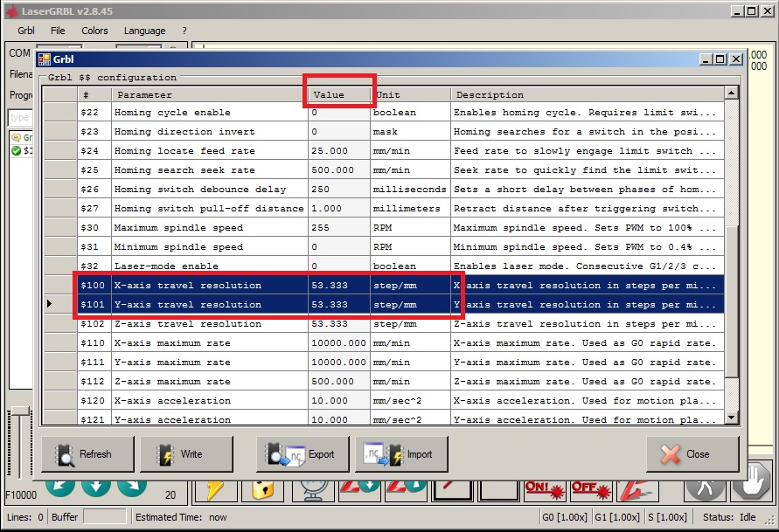Click the red Z icon with up arrow
Screen dimensions: 779x532
click(x=407, y=489)
